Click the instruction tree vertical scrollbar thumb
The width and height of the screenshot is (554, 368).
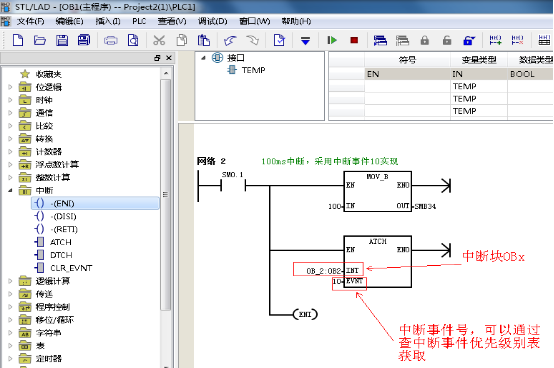pyautogui.click(x=165, y=194)
